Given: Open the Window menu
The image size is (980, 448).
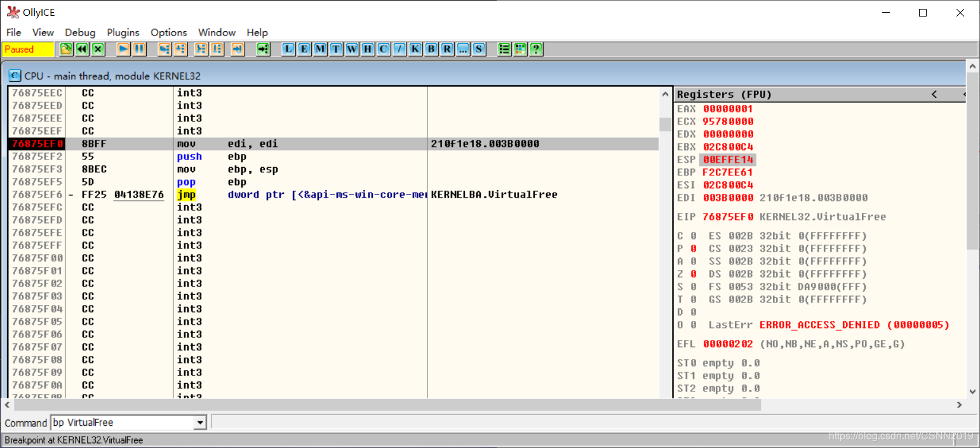Looking at the screenshot, I should (x=217, y=32).
